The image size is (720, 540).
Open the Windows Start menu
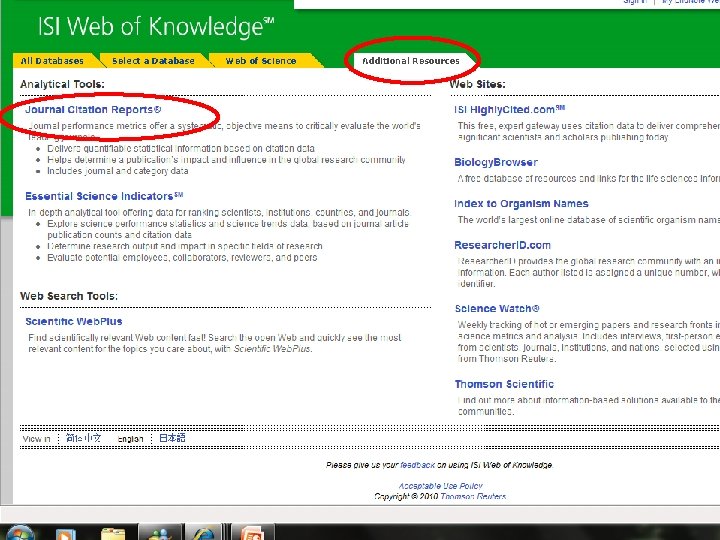pyautogui.click(x=19, y=533)
